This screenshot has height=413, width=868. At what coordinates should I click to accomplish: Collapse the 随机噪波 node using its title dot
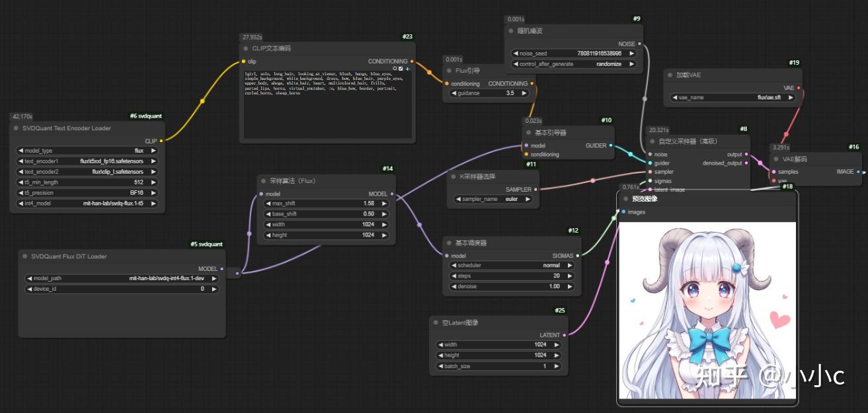pyautogui.click(x=510, y=30)
